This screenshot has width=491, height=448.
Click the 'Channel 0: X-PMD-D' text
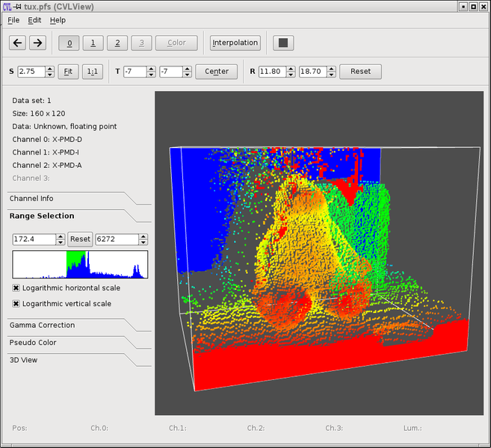tap(47, 140)
